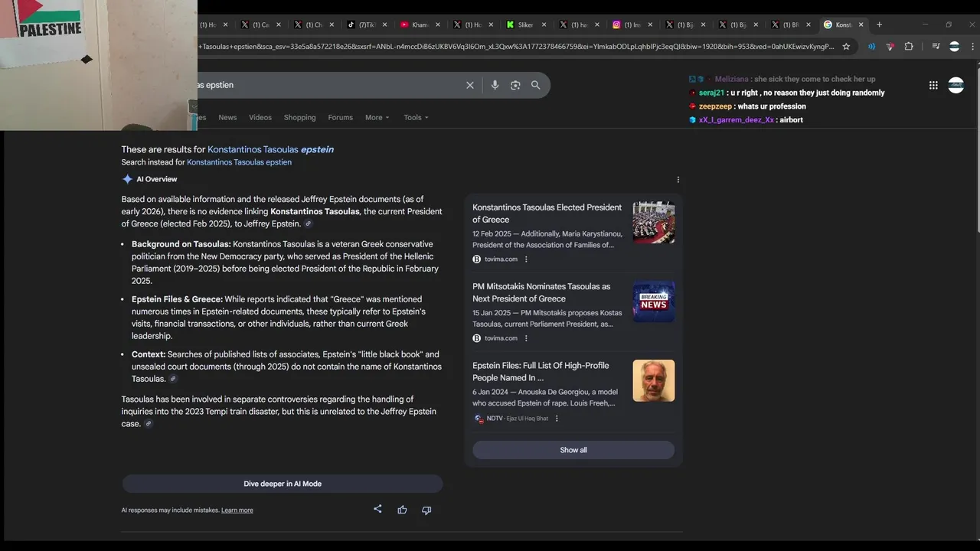Open the three-dot menu beside the second tovima.com source

click(x=526, y=338)
